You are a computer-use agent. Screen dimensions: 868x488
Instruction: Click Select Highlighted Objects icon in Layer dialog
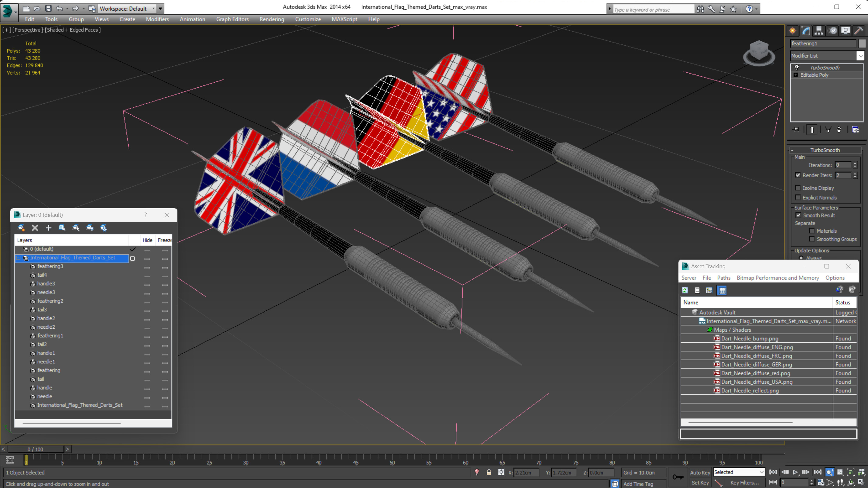click(x=62, y=228)
